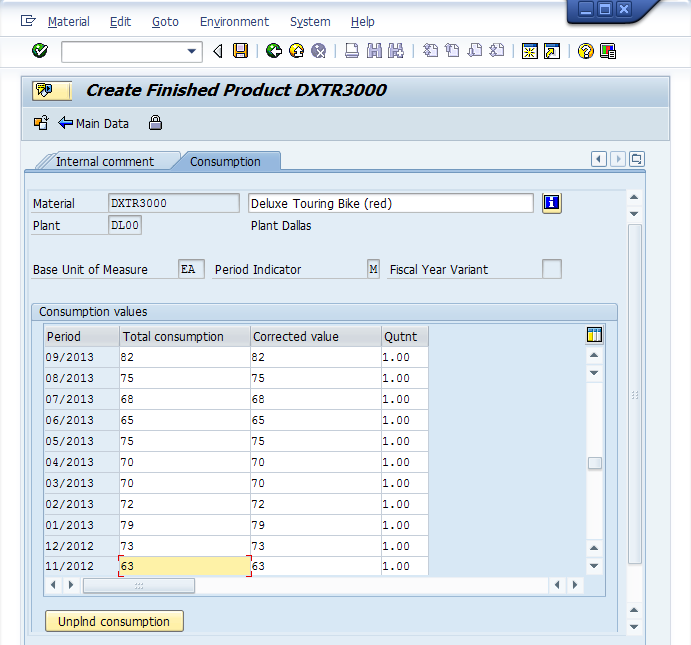Click the tab scroll right arrow
Screen dimensions: 691x645
(x=618, y=159)
